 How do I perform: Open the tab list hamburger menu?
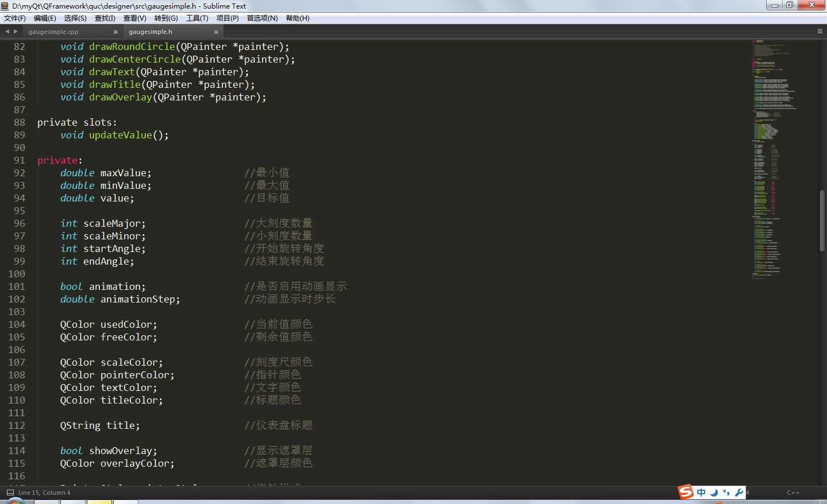click(x=820, y=32)
